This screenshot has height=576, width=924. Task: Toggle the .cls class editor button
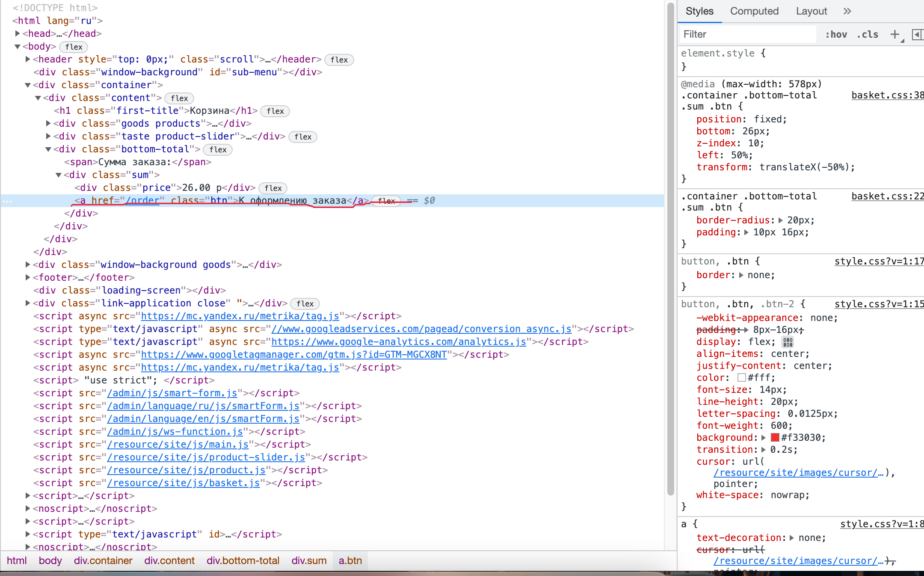868,34
